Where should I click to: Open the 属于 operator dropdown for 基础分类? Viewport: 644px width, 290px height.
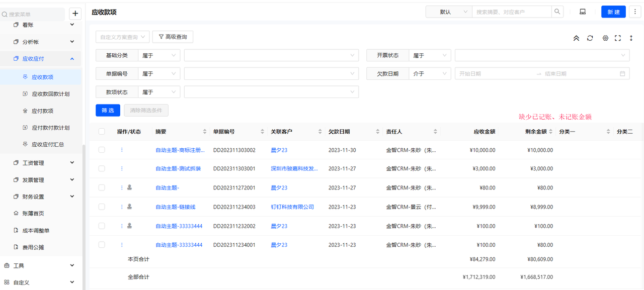pos(159,55)
